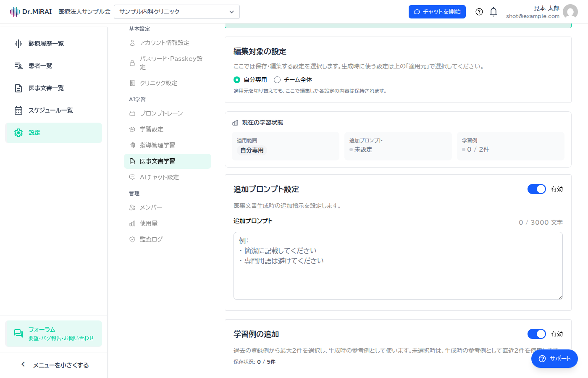Screen dimensions: 588x378
Task: Click dropdown chevron in clinic selector
Action: [x=231, y=12]
